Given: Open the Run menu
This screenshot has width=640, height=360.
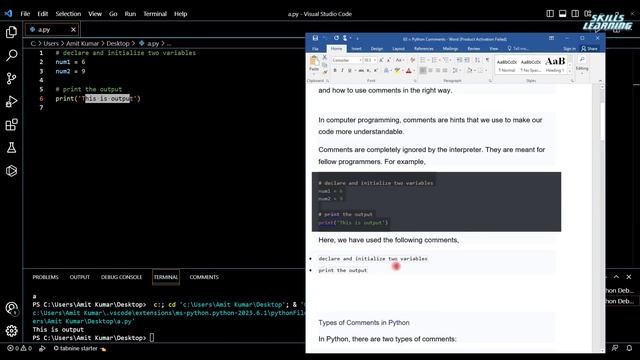Looking at the screenshot, I should 130,13.
